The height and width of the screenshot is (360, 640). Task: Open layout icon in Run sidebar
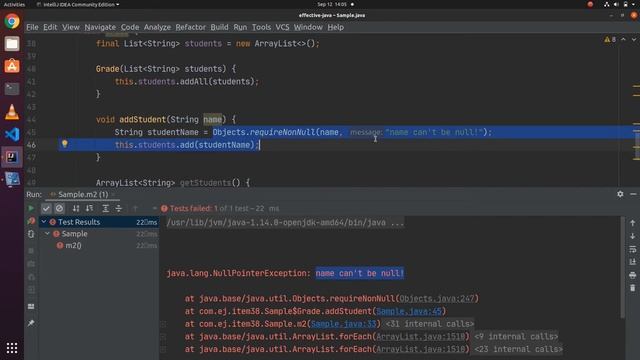click(31, 307)
